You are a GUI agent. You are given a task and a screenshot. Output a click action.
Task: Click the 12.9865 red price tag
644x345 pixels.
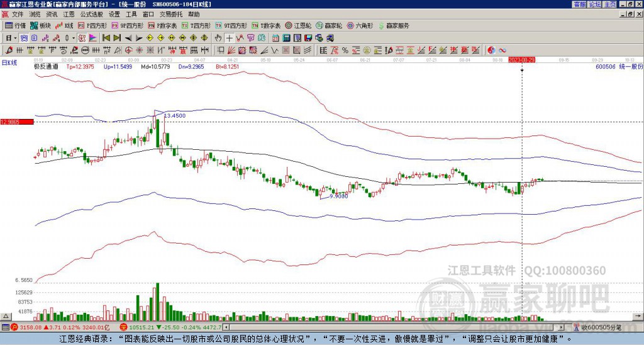tap(17, 122)
